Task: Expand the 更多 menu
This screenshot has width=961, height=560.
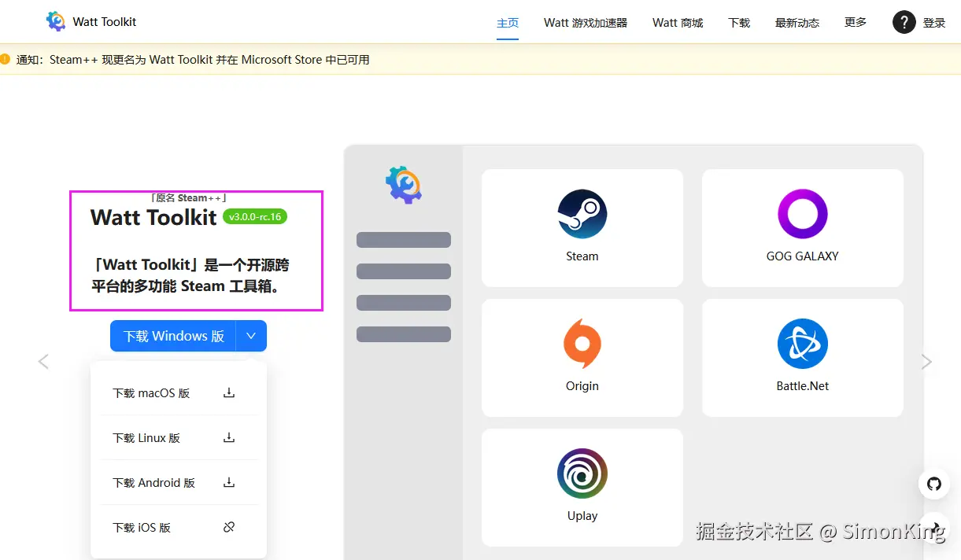Action: point(856,23)
